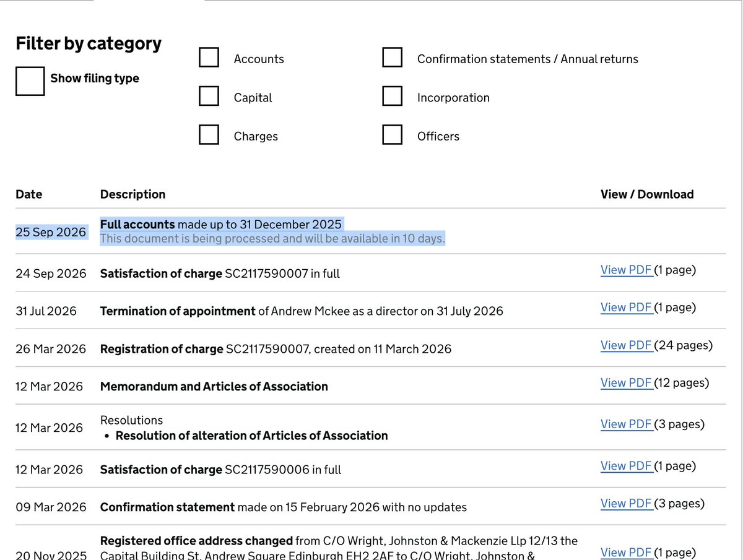Tick the Charges category checkbox
This screenshot has height=560, width=743.
tap(209, 134)
